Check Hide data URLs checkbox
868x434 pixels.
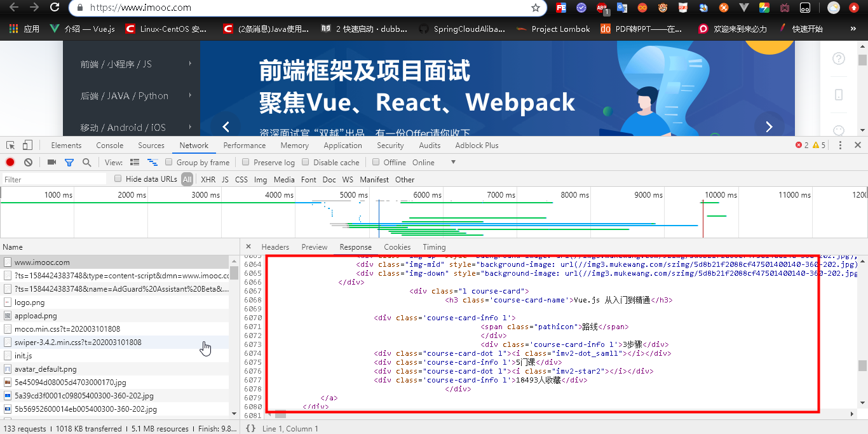[118, 179]
